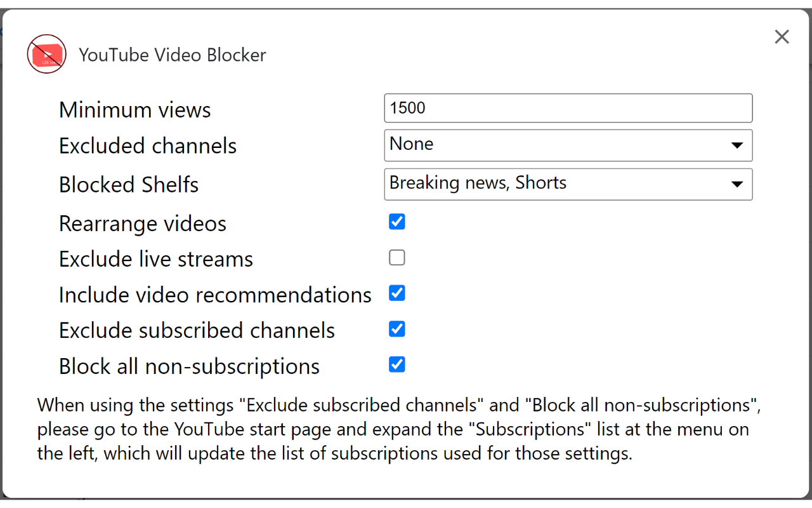Click the Minimum views input field
Viewport: 812px width, 508px height.
(568, 108)
